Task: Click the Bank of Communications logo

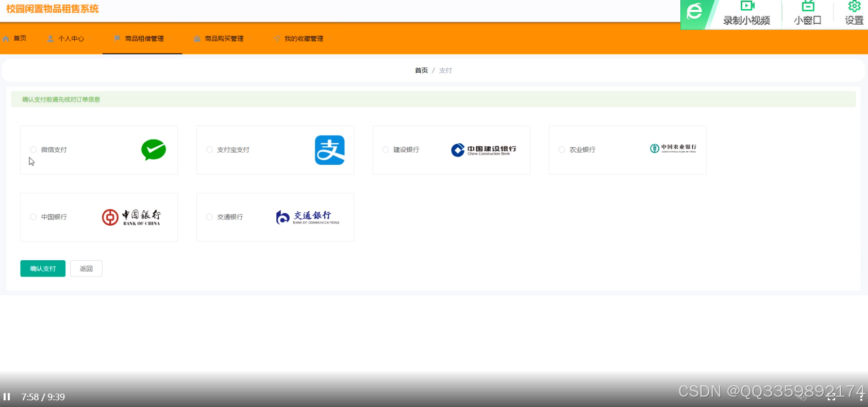Action: (308, 217)
